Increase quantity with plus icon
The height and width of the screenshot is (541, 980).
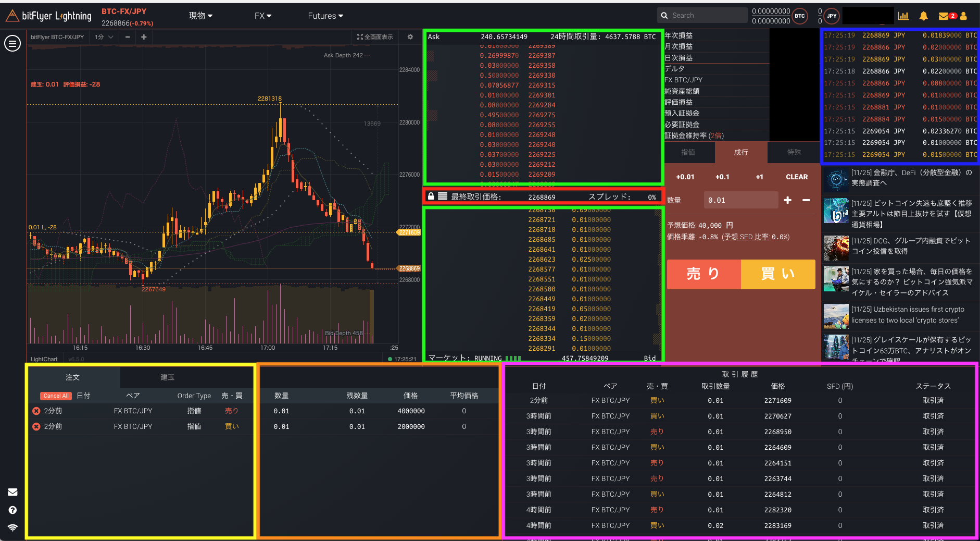tap(788, 200)
